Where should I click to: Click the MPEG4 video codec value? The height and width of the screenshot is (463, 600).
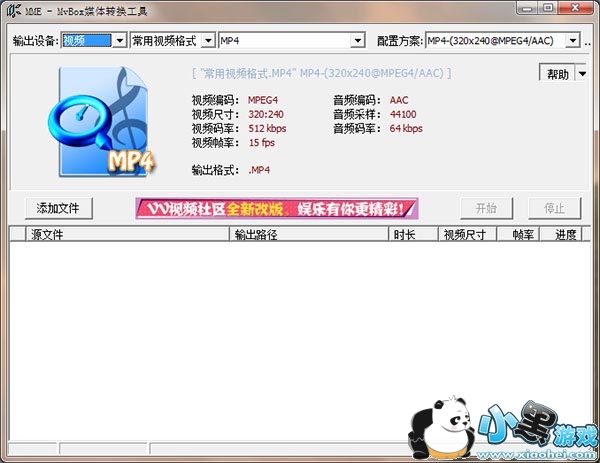click(263, 100)
